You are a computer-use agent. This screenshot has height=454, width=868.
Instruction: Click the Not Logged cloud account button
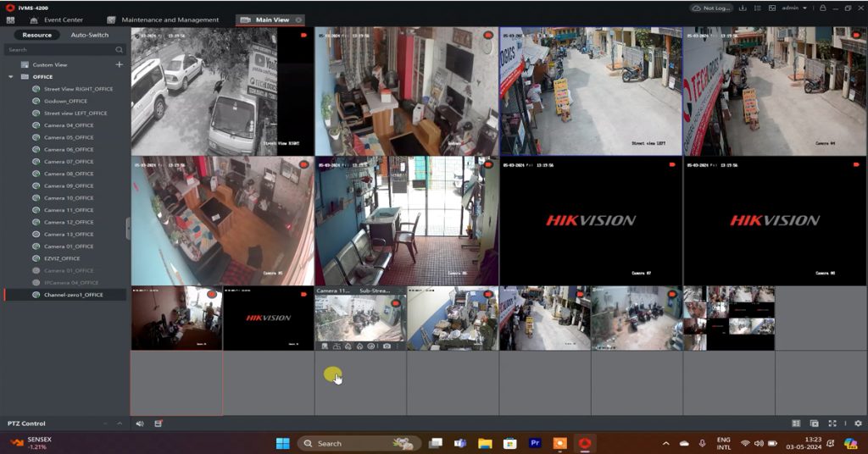710,8
